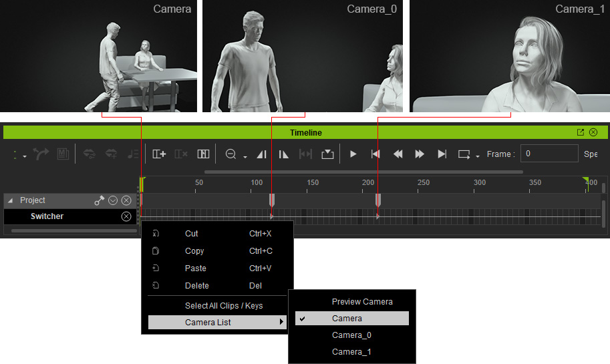610x364 pixels.
Task: Click the horizontal timeline zoom scrollbar
Action: (363, 172)
